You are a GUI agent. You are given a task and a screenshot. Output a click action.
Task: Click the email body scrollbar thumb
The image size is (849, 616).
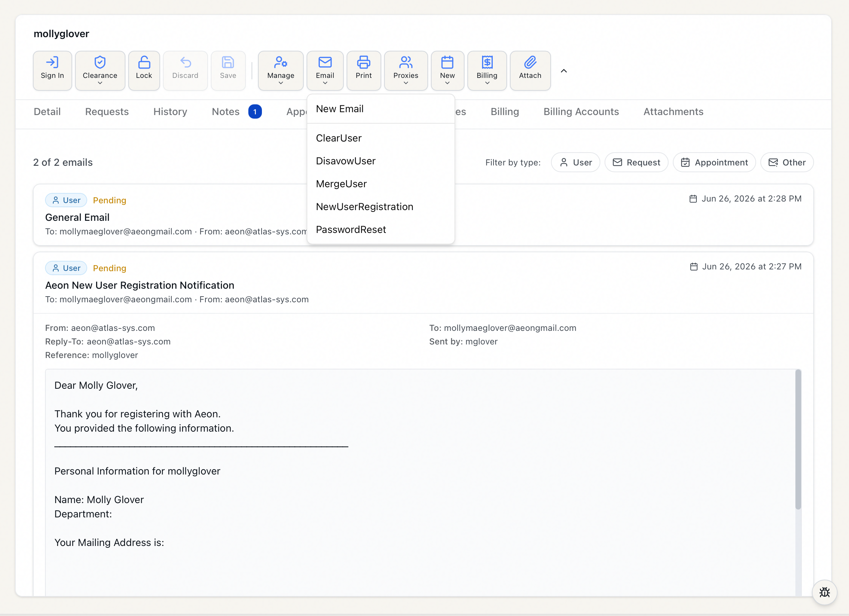click(x=798, y=439)
